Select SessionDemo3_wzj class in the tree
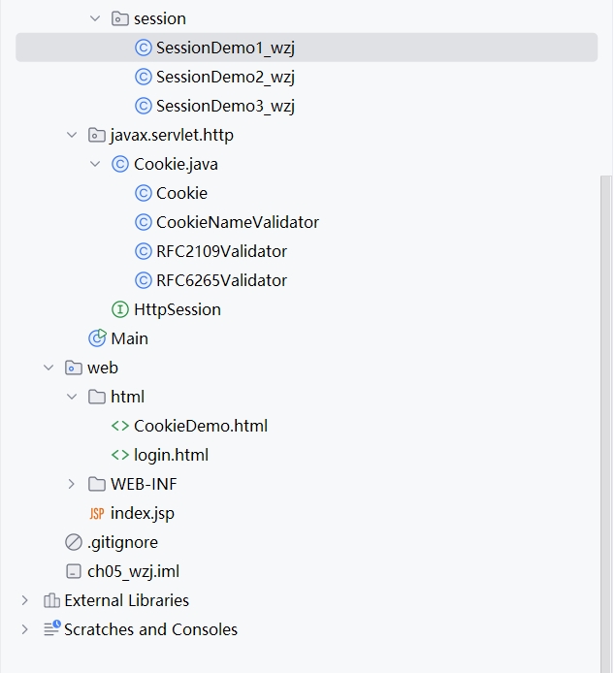The height and width of the screenshot is (673, 616). [x=224, y=106]
